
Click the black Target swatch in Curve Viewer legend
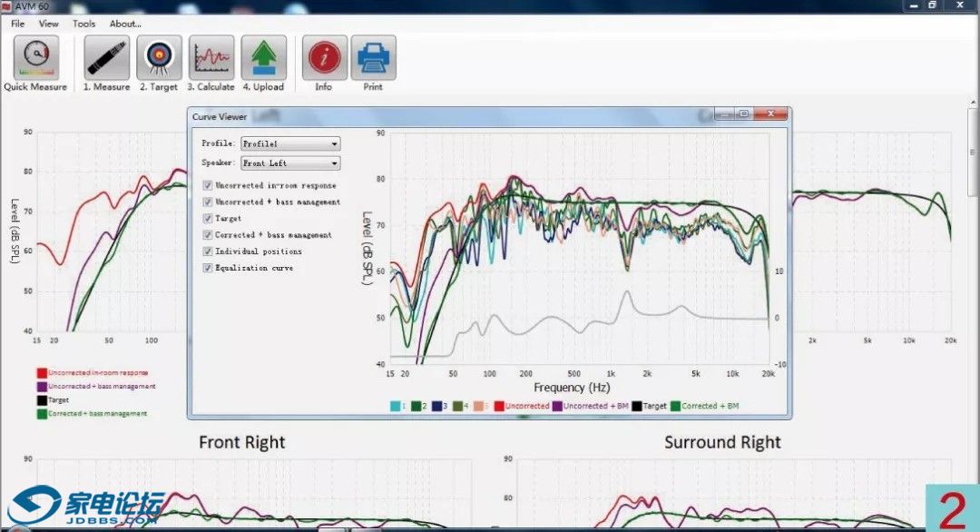point(637,407)
